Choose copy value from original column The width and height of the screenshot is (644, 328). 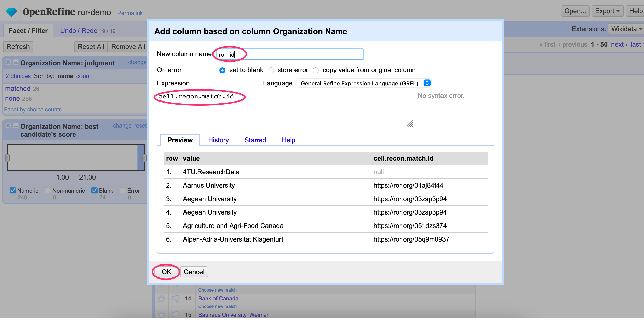tap(316, 70)
